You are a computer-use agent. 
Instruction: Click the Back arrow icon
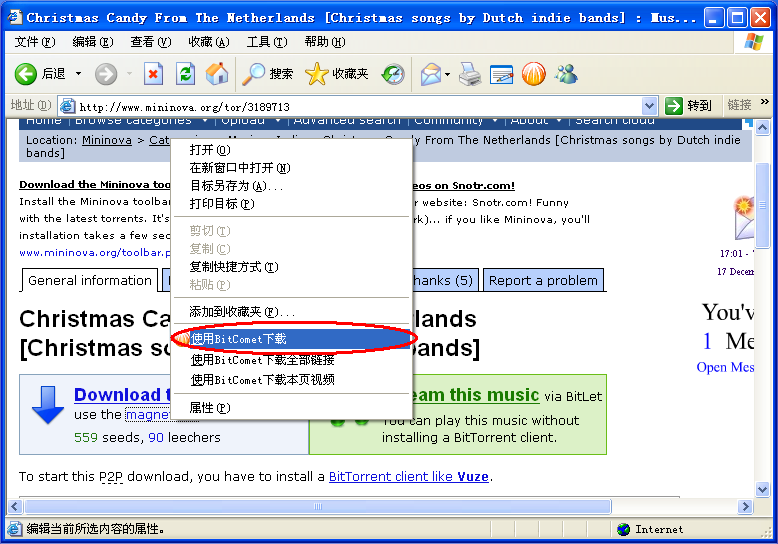click(25, 74)
